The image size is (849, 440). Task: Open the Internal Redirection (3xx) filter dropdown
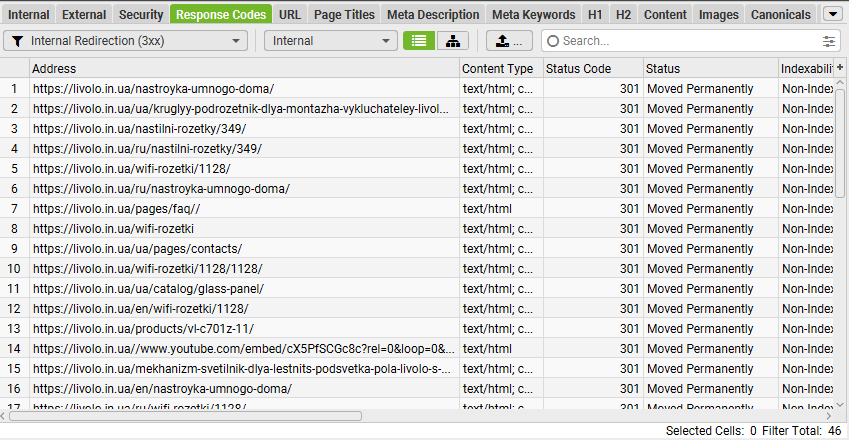(126, 41)
